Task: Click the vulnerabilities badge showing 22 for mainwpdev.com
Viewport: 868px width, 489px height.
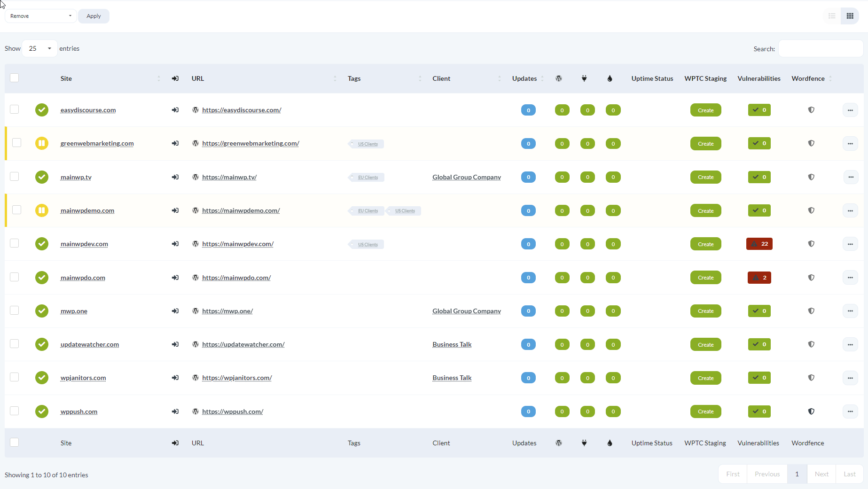Action: [759, 244]
